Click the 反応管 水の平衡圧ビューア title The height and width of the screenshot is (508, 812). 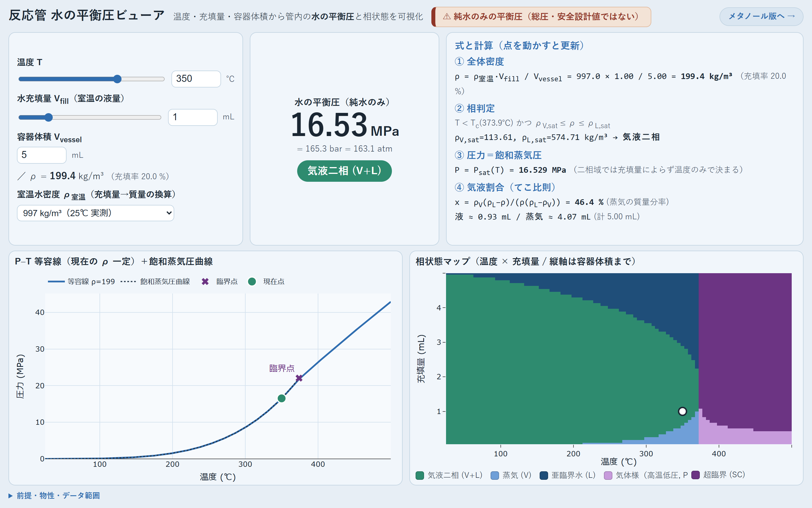point(87,16)
